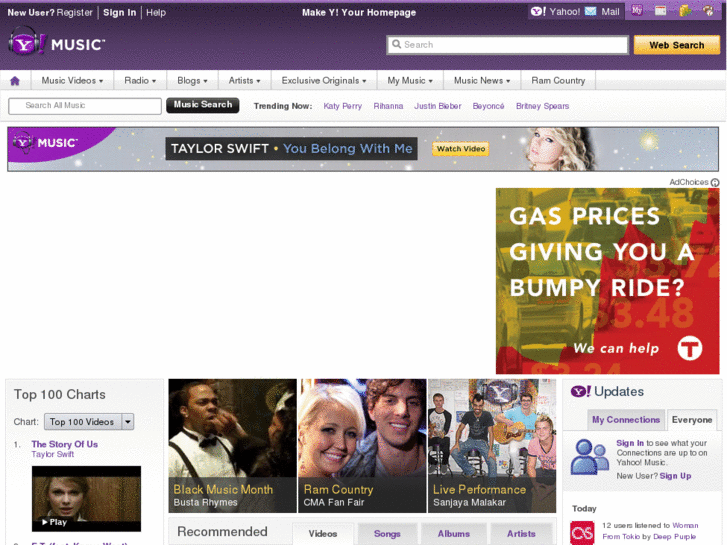Open the Top 100 Videos chart dropdown
Screen dimensions: 727x545
89,422
